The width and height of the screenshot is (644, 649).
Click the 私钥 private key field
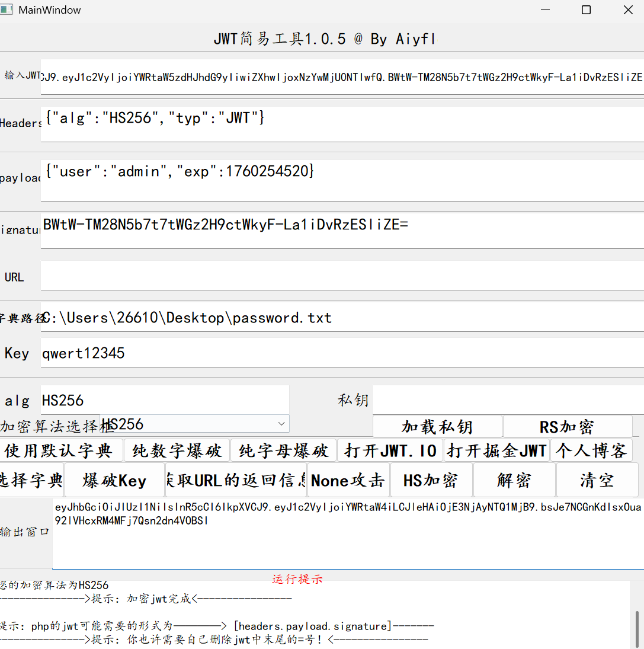pos(507,401)
